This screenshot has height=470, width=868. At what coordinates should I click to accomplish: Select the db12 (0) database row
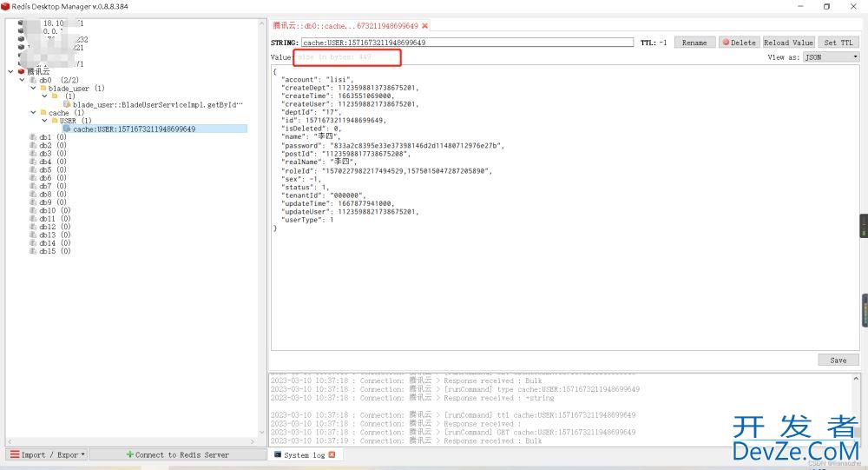[x=54, y=227]
